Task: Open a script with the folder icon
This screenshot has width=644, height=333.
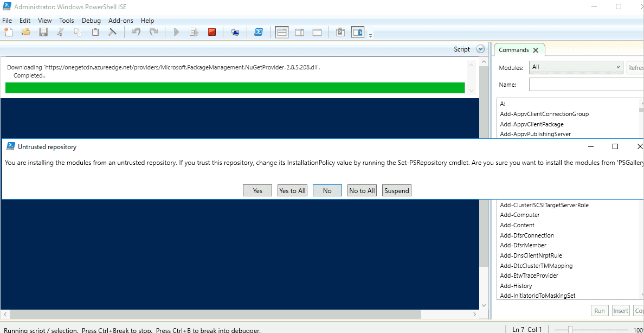Action: coord(26,32)
